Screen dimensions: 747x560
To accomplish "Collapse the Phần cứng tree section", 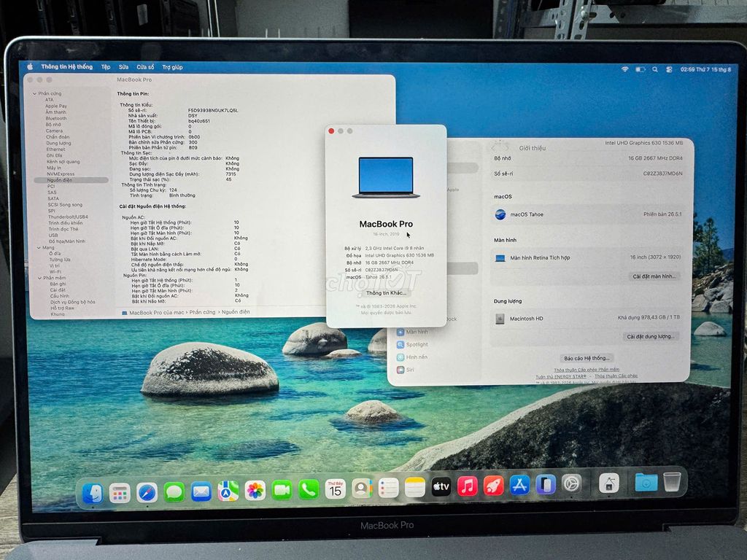I will point(34,94).
